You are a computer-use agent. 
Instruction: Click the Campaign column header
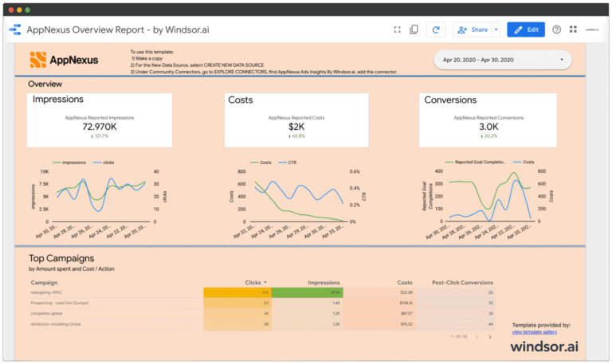[44, 283]
